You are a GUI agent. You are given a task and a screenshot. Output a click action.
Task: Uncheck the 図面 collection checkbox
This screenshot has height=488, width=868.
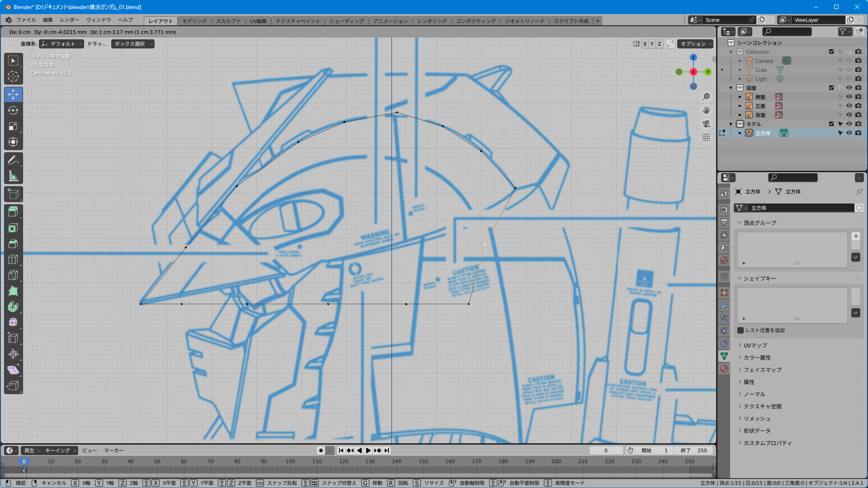(x=831, y=88)
